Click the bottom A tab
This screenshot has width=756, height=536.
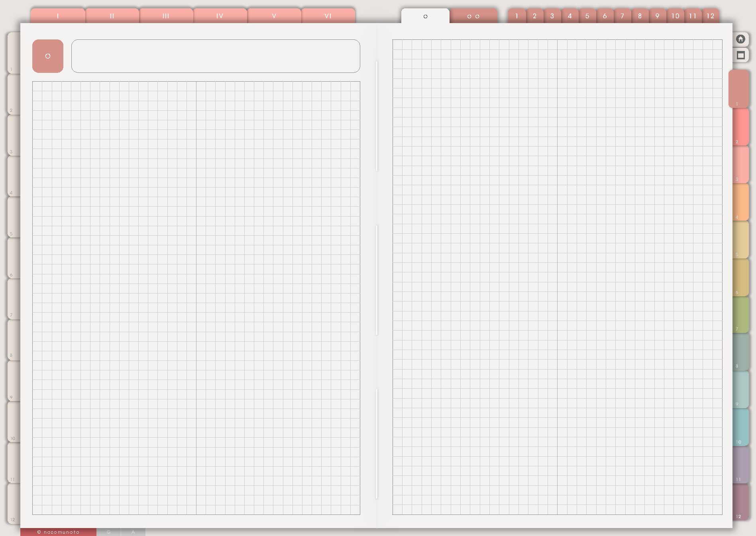[133, 532]
